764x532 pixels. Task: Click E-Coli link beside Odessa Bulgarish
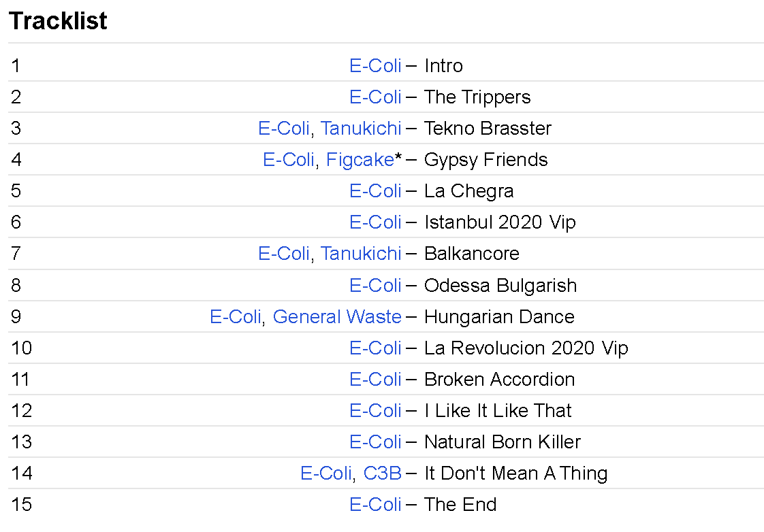(x=375, y=285)
